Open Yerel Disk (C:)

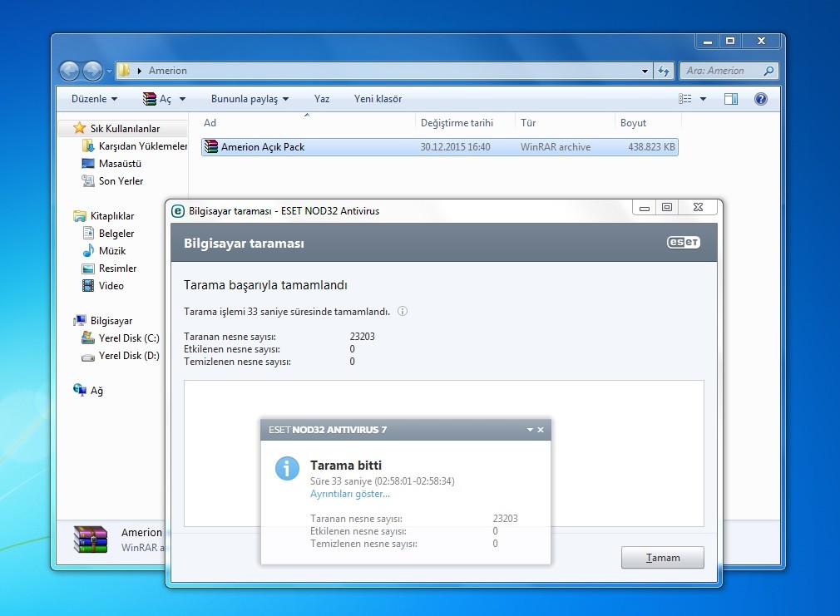[129, 338]
